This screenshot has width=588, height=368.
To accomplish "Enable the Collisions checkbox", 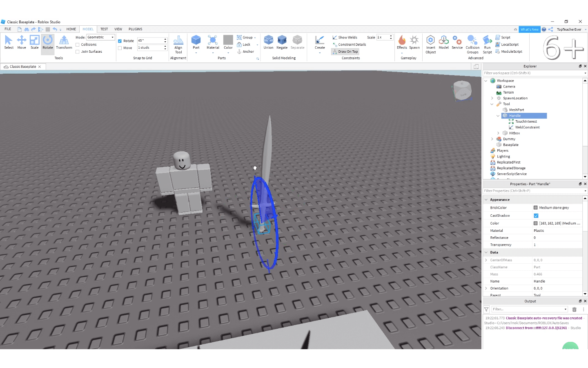I will 78,45.
